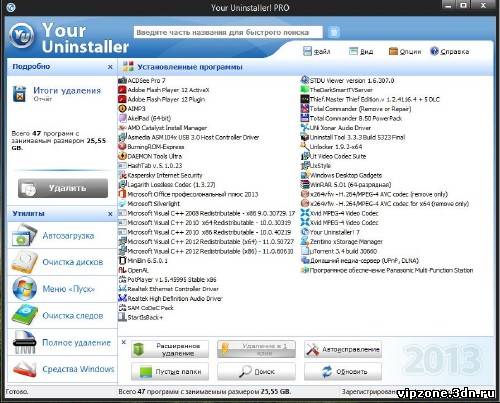
Task: Select the Zentimo xStorage Manager entry
Action: point(342,242)
